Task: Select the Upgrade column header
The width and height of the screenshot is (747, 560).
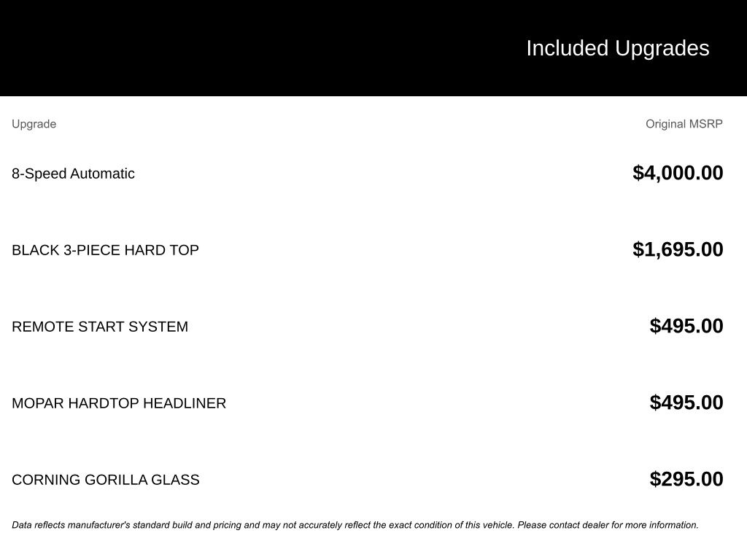Action: (34, 124)
